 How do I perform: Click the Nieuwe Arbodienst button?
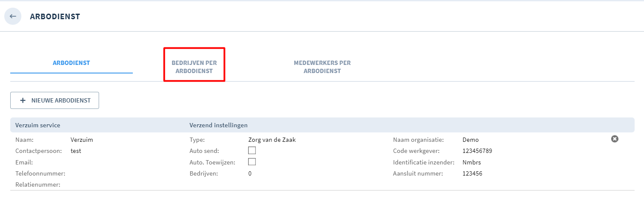[55, 100]
